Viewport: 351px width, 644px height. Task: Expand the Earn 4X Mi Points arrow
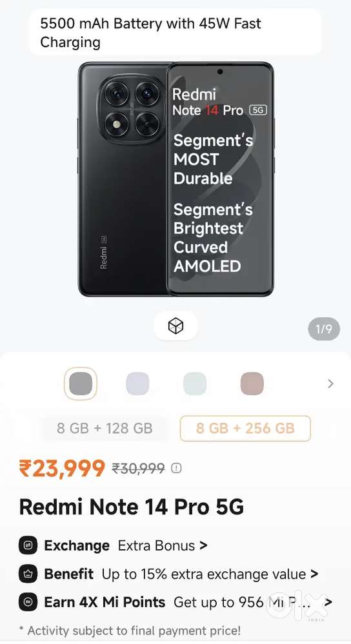click(328, 603)
